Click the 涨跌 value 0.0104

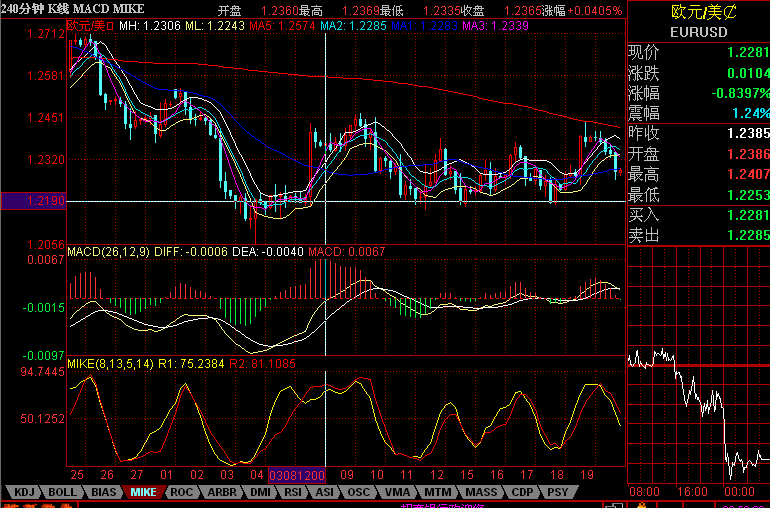[x=748, y=73]
